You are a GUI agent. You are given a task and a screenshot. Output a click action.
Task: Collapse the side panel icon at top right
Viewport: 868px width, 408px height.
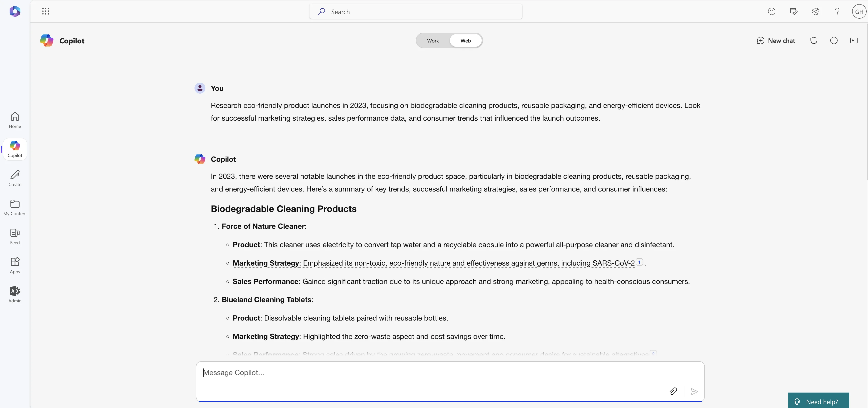click(x=853, y=41)
